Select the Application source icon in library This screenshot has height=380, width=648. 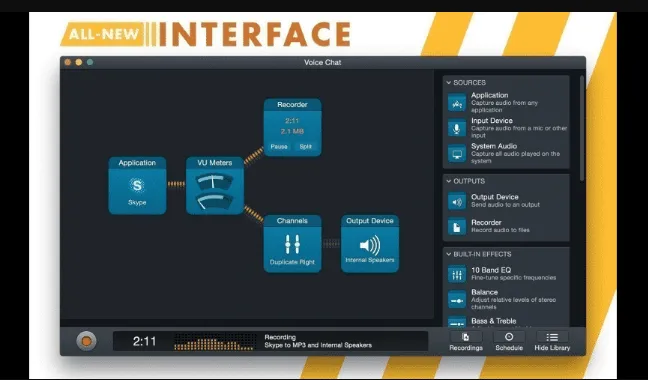pos(457,102)
